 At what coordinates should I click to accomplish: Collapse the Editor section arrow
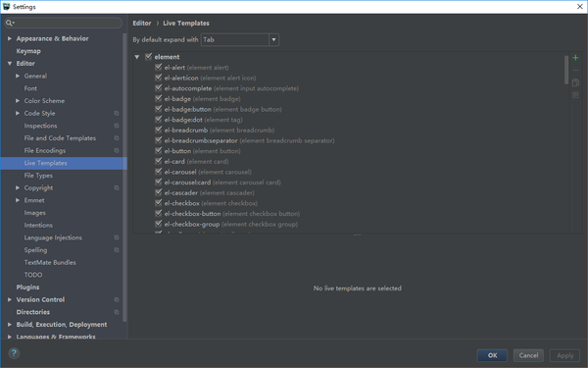pos(10,64)
